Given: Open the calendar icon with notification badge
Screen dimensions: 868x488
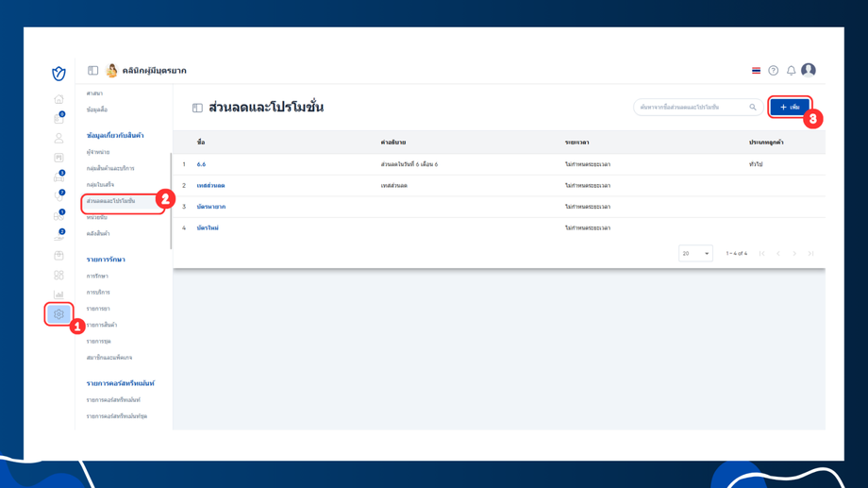Looking at the screenshot, I should (58, 118).
